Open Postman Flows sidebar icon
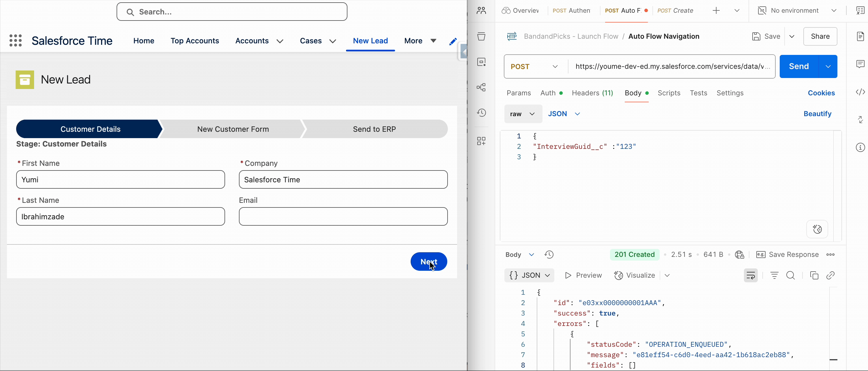Screen dimensions: 868x371 481,87
